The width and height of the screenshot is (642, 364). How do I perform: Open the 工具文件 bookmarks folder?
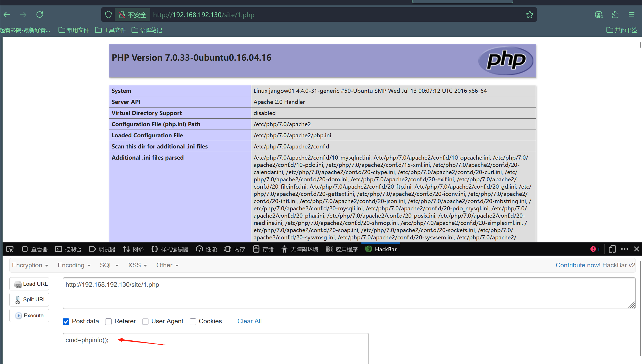pos(110,30)
